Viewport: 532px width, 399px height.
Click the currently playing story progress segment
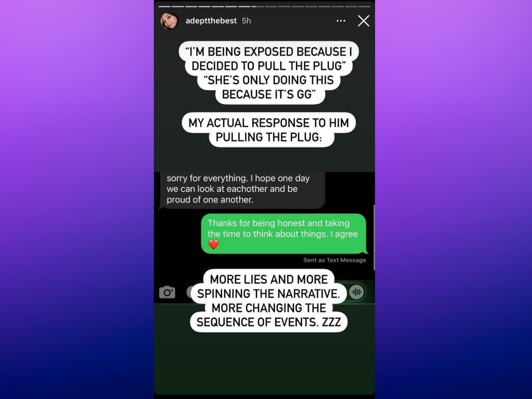click(x=258, y=7)
